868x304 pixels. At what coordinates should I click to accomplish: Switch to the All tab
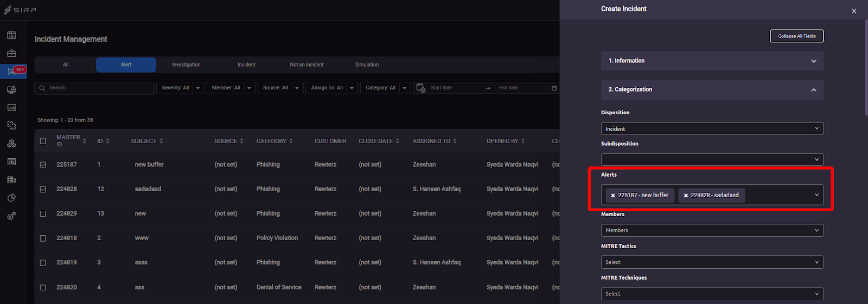(66, 64)
